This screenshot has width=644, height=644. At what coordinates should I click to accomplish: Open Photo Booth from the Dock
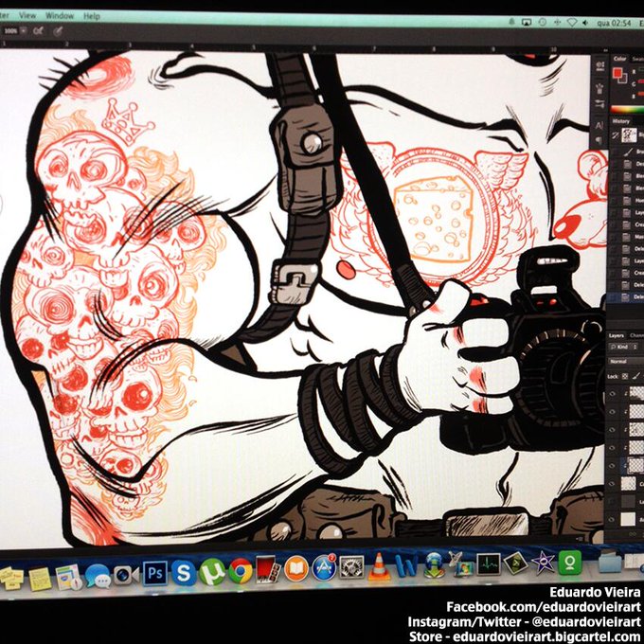click(268, 570)
